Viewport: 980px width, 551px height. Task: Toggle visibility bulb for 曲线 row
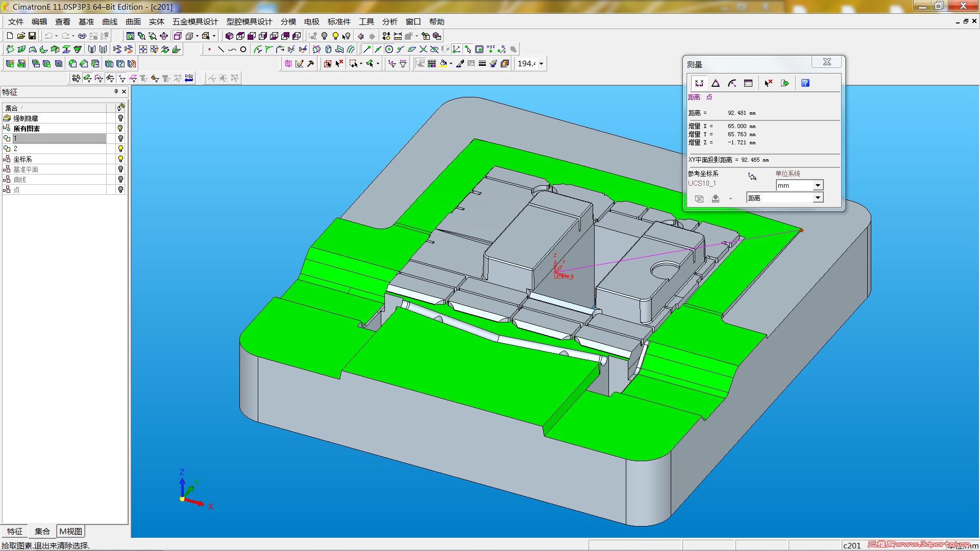coord(120,179)
